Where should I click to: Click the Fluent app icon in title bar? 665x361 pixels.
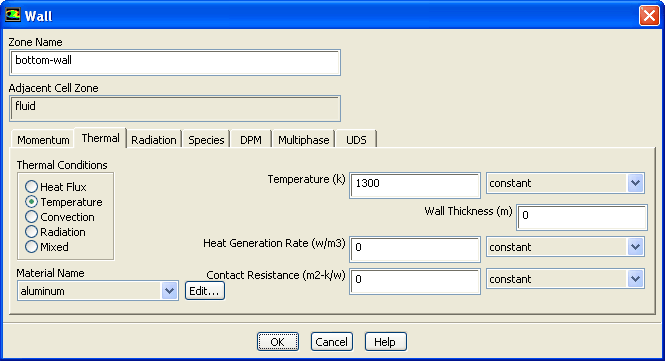(12, 15)
